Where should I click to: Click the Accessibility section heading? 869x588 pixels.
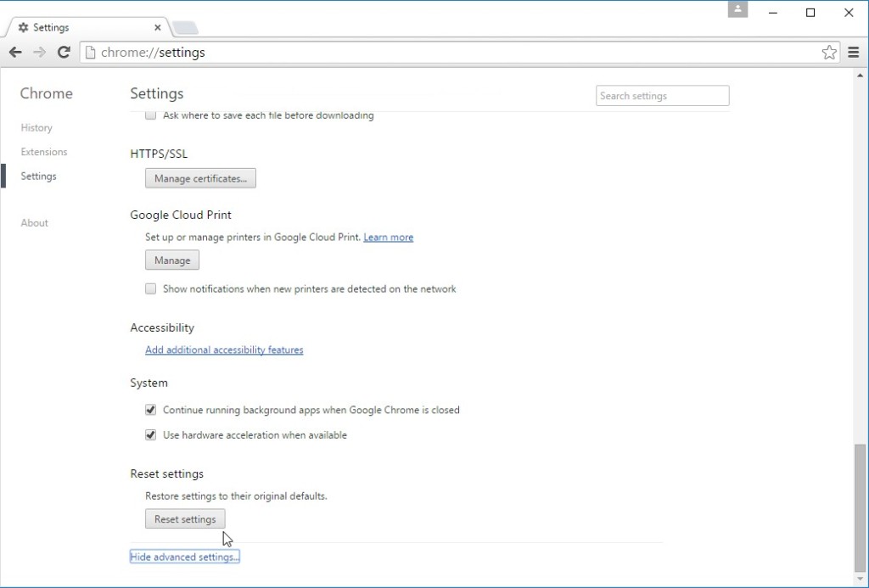162,328
